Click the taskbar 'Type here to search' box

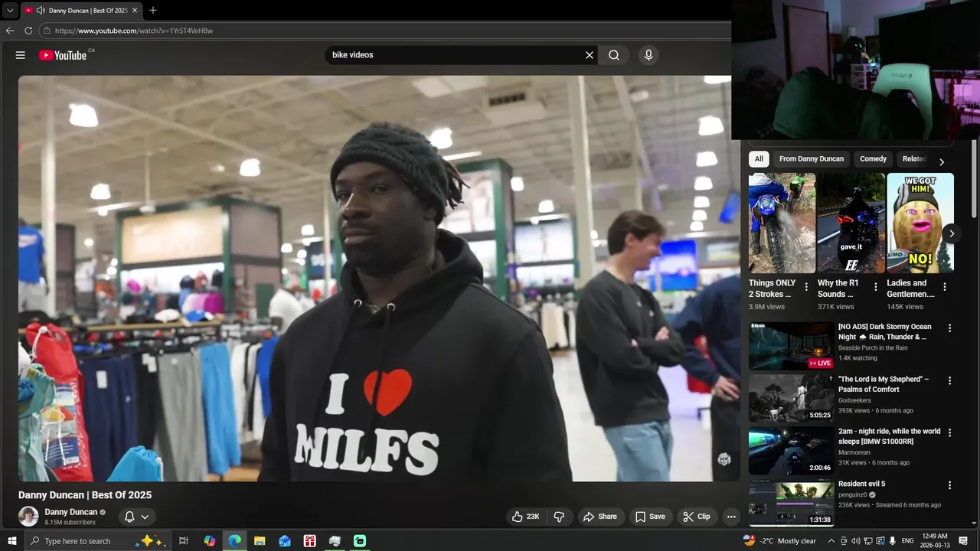[x=96, y=541]
